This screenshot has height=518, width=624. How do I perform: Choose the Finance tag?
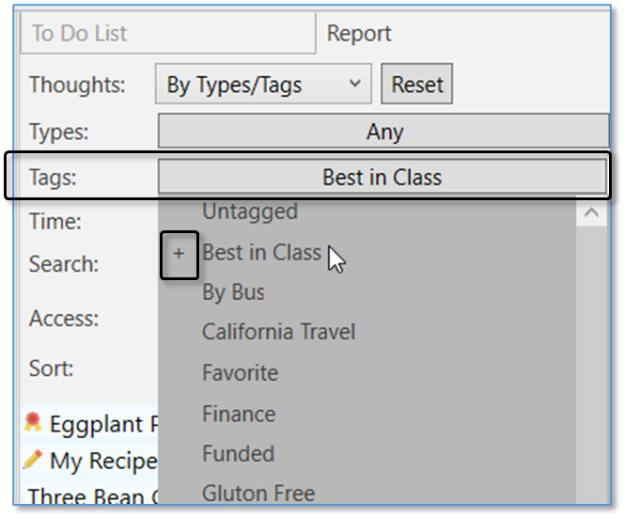(x=238, y=413)
